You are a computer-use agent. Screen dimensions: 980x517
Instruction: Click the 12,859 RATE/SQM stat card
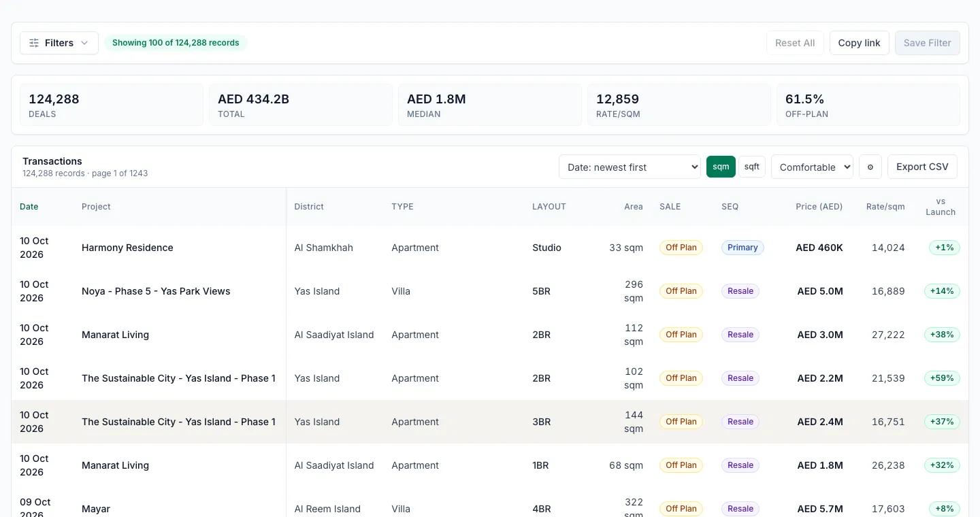(679, 105)
